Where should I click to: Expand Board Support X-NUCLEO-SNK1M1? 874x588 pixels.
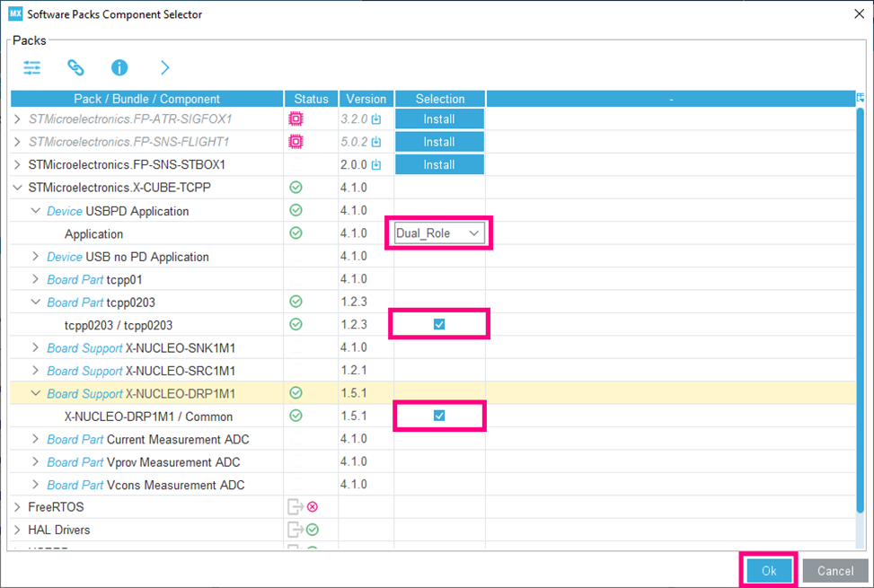[36, 347]
